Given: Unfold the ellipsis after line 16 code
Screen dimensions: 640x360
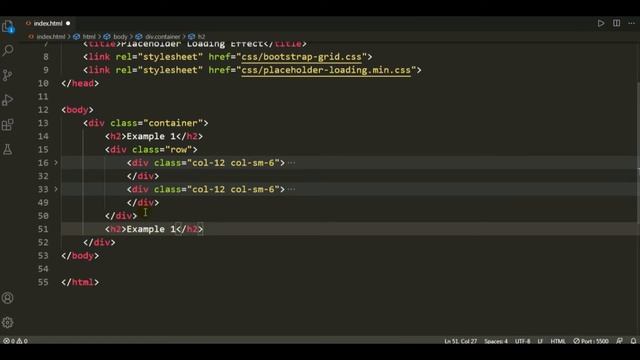Looking at the screenshot, I should (291, 163).
